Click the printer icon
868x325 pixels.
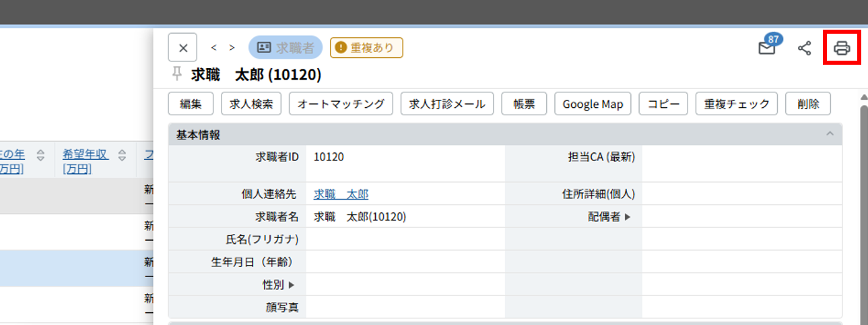[842, 48]
